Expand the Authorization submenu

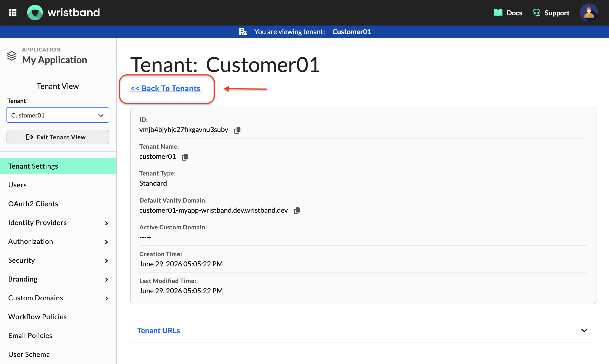click(x=58, y=242)
